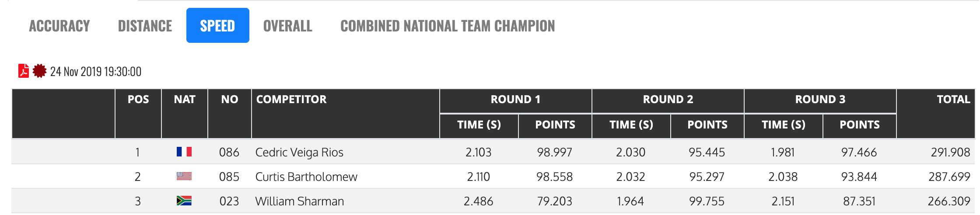Click the South African flag icon
The image size is (980, 215).
tap(184, 201)
